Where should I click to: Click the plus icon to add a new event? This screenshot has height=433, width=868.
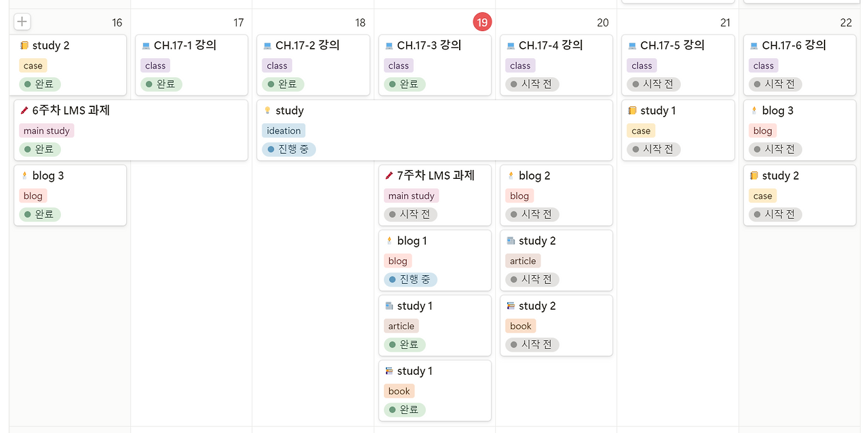click(22, 21)
